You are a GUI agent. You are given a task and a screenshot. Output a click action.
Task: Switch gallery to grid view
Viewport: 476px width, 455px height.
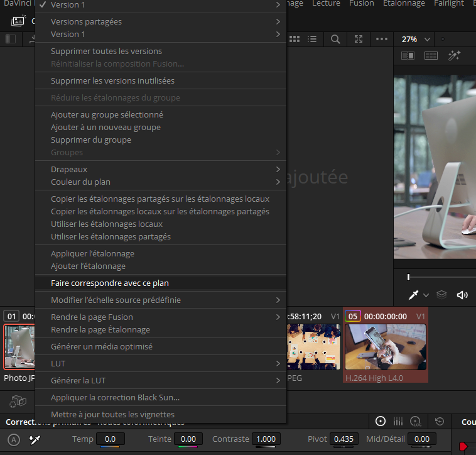tap(295, 39)
